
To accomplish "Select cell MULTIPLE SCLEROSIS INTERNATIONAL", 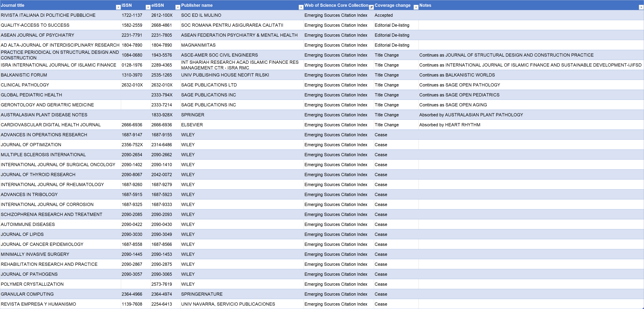I will tap(60, 155).
